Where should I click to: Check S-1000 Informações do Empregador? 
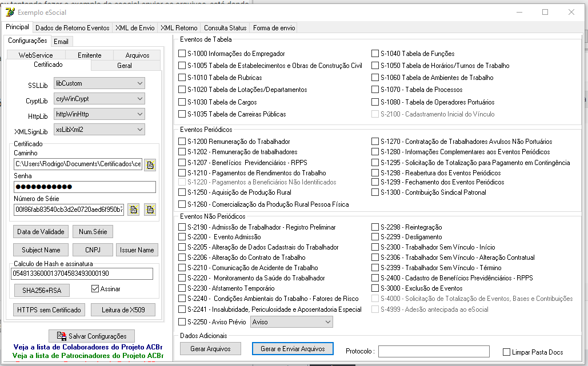(x=182, y=54)
